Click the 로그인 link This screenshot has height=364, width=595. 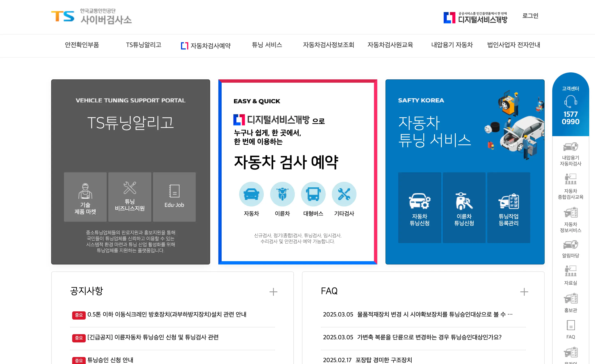530,16
